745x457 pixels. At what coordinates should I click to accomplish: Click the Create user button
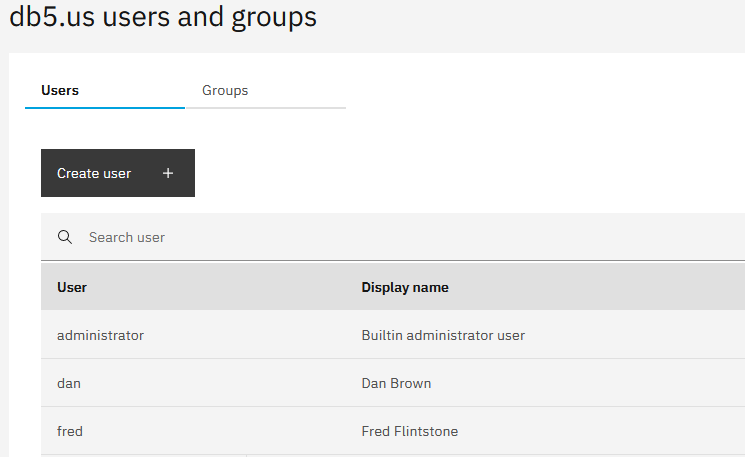[118, 173]
